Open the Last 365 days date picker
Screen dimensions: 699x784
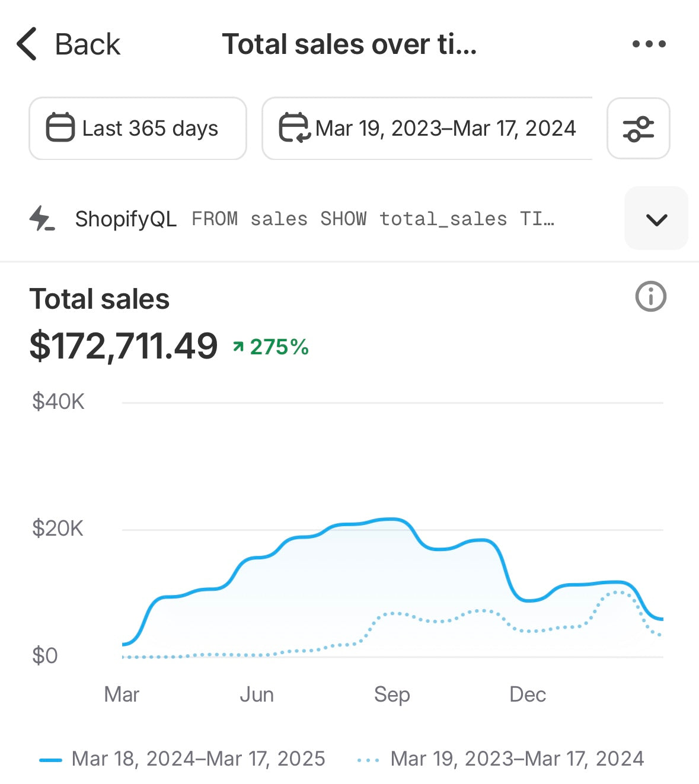138,129
